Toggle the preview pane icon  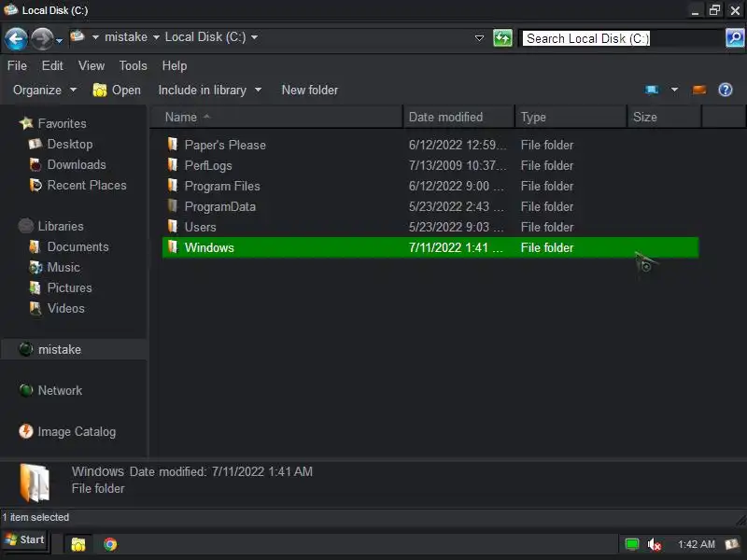[x=698, y=90]
